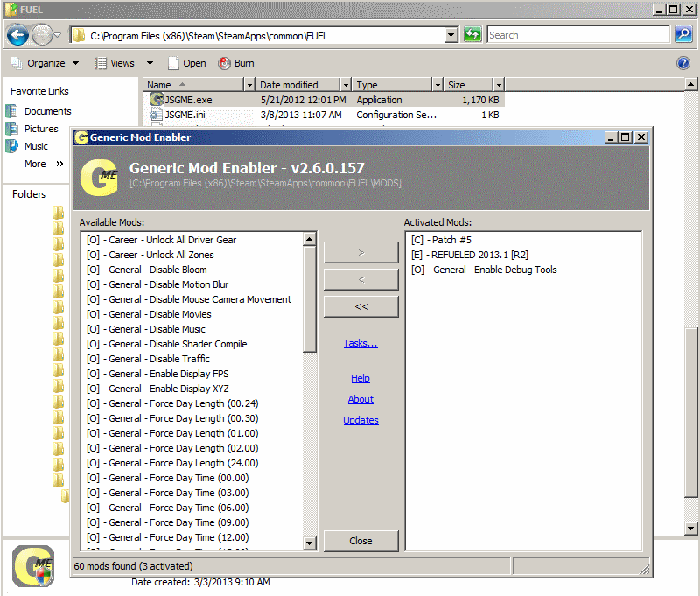Select activated mod 'REFUELED 2013.1 [R2]'
Screen dimensions: 700x596
(x=470, y=255)
